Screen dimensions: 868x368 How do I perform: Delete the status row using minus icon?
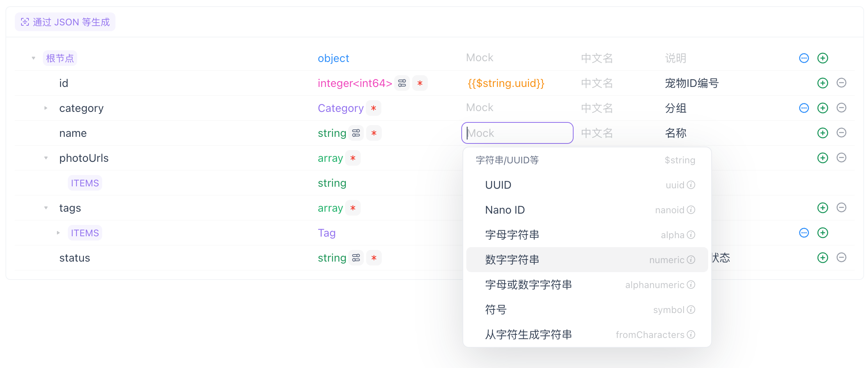tap(841, 258)
